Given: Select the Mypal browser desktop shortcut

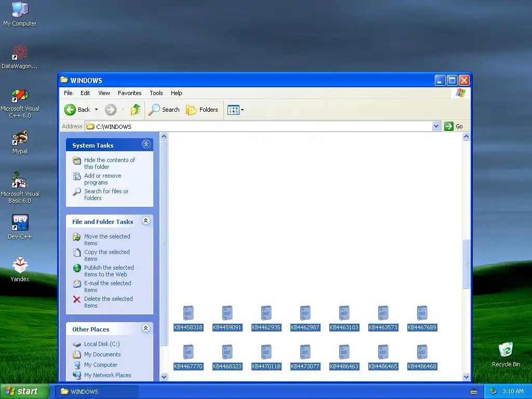Looking at the screenshot, I should coord(20,142).
